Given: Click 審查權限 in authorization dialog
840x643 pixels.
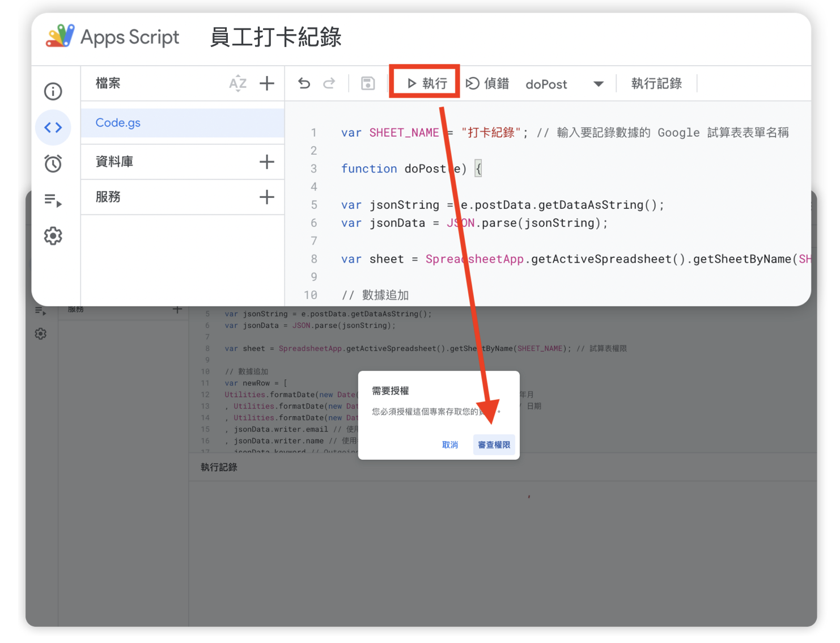Looking at the screenshot, I should pos(494,445).
